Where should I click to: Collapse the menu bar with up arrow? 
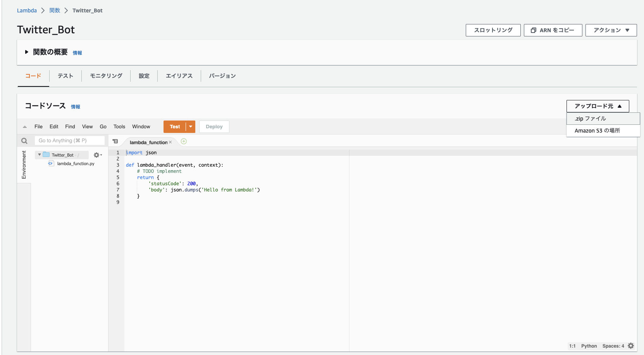(x=25, y=127)
